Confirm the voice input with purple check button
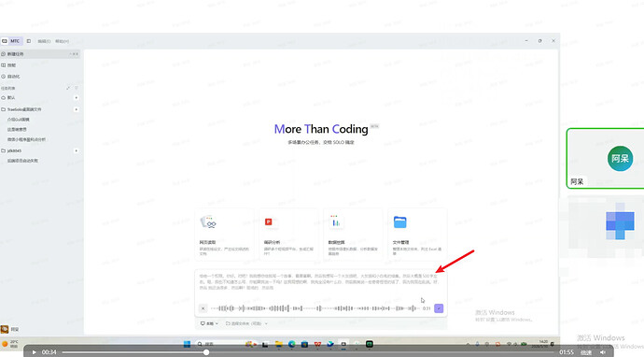Image resolution: width=644 pixels, height=357 pixels. pyautogui.click(x=439, y=308)
